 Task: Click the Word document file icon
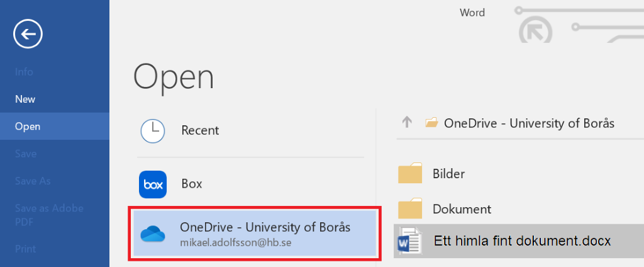(408, 241)
